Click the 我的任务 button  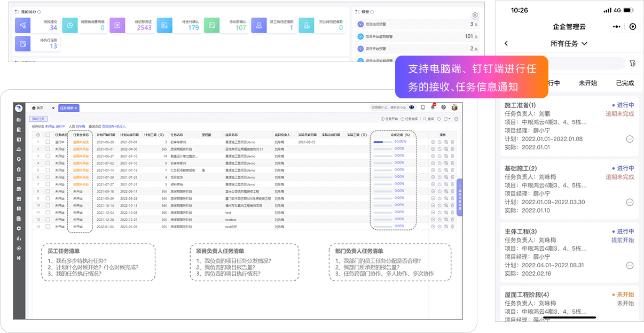pos(38,119)
